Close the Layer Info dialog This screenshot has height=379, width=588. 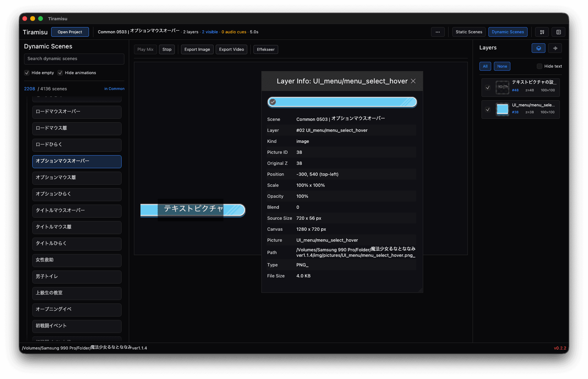[x=413, y=81]
